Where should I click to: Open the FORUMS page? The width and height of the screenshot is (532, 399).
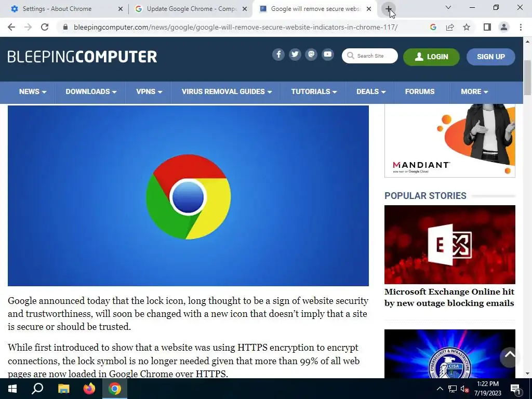click(x=420, y=91)
